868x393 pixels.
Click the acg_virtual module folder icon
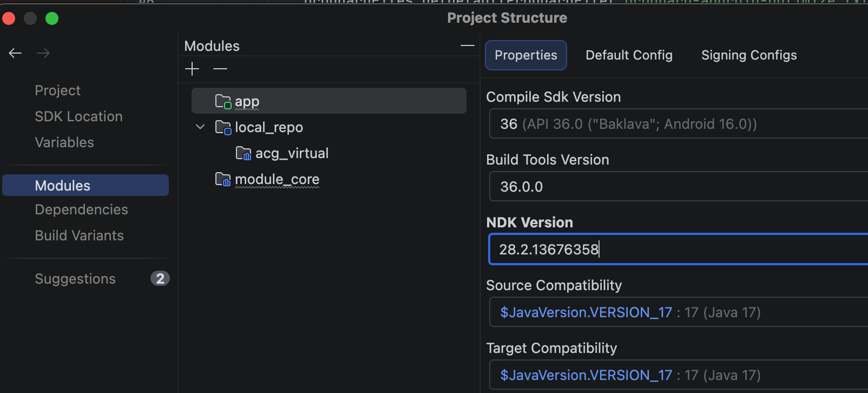point(244,153)
